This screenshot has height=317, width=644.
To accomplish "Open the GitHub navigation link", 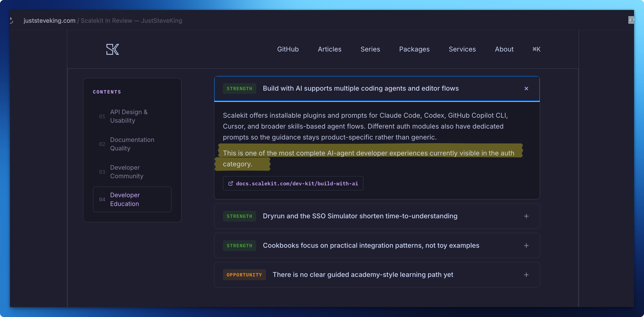I will 288,49.
